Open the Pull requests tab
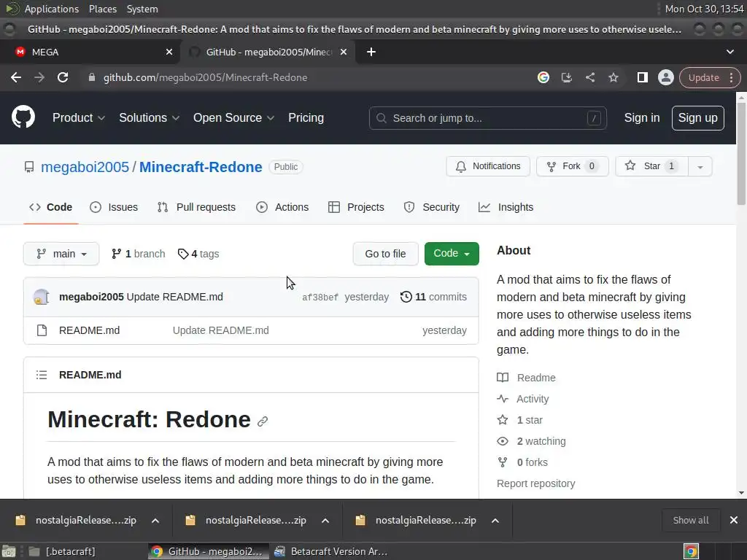The image size is (747, 560). (196, 207)
